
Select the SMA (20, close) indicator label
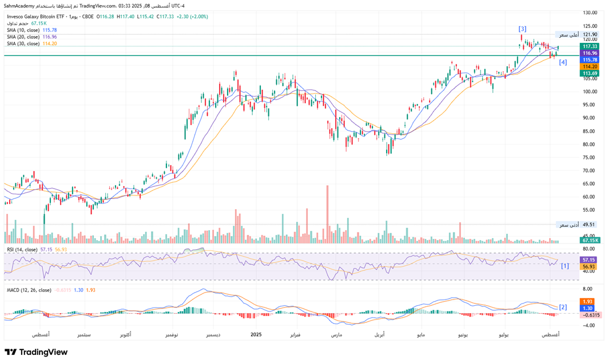point(23,37)
